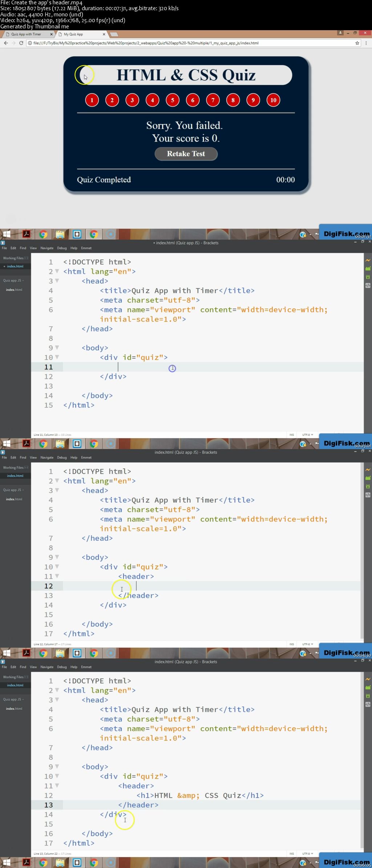Focus the Chrome address bar with index.html URL
The image size is (372, 868).
194,43
